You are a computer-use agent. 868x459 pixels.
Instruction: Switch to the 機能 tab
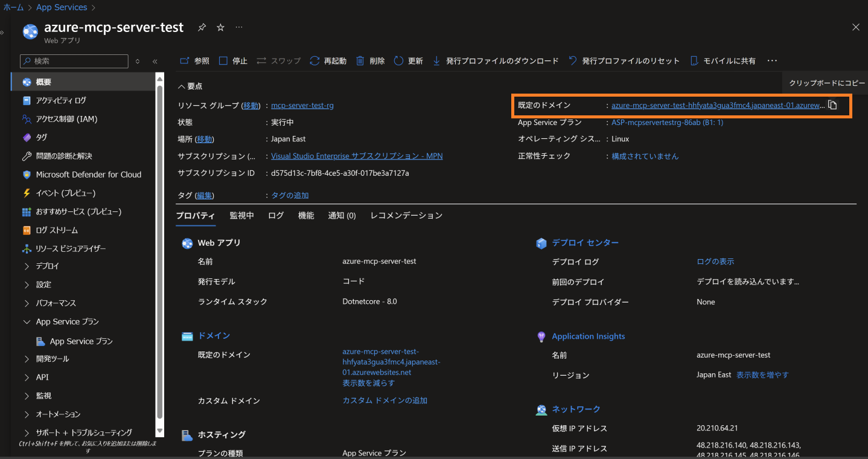306,216
